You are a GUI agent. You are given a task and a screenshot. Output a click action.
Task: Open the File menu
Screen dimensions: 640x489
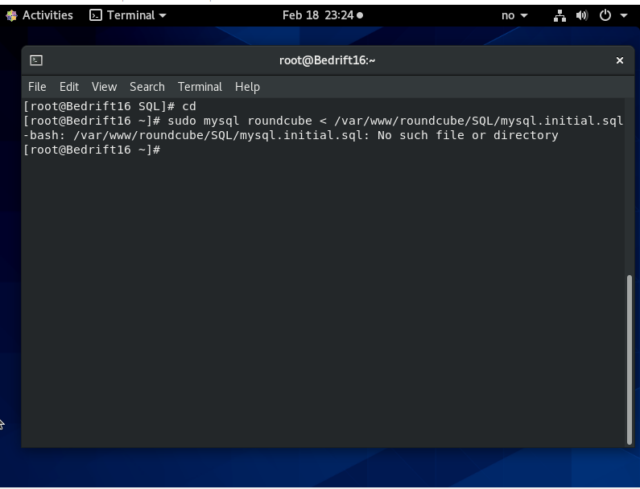[x=37, y=87]
